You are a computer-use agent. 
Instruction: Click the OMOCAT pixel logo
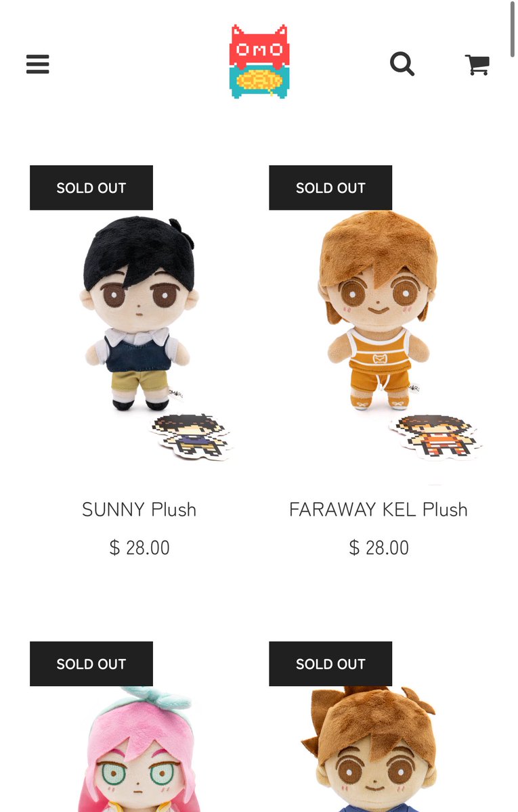(x=259, y=62)
